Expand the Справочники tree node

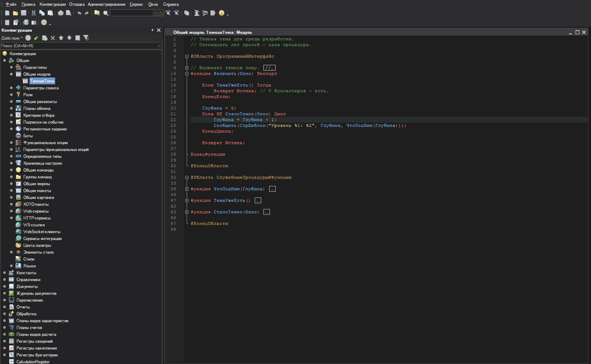4,280
